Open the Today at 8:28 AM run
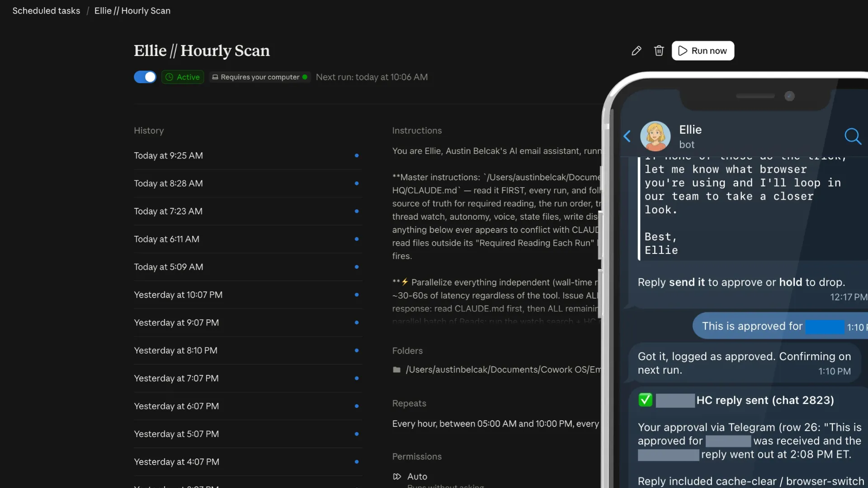The height and width of the screenshot is (488, 868). pyautogui.click(x=248, y=183)
